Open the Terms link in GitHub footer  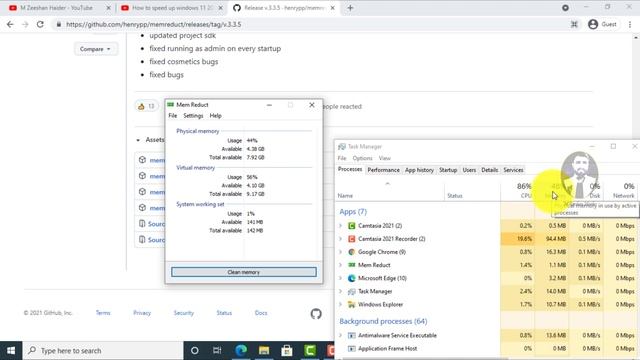103,313
